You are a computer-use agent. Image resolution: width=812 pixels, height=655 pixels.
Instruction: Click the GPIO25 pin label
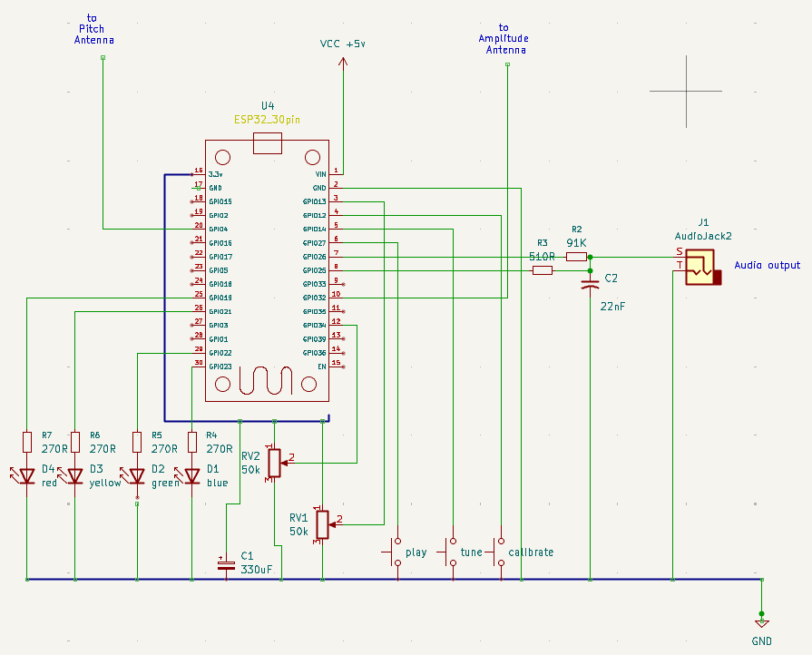[x=314, y=270]
